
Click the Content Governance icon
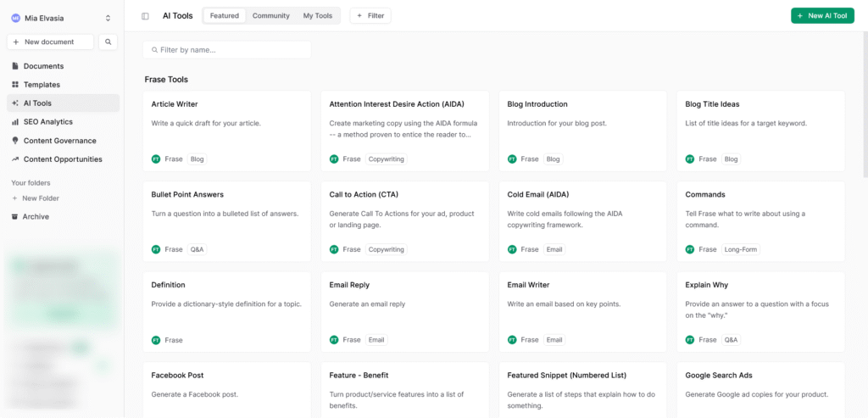click(15, 141)
